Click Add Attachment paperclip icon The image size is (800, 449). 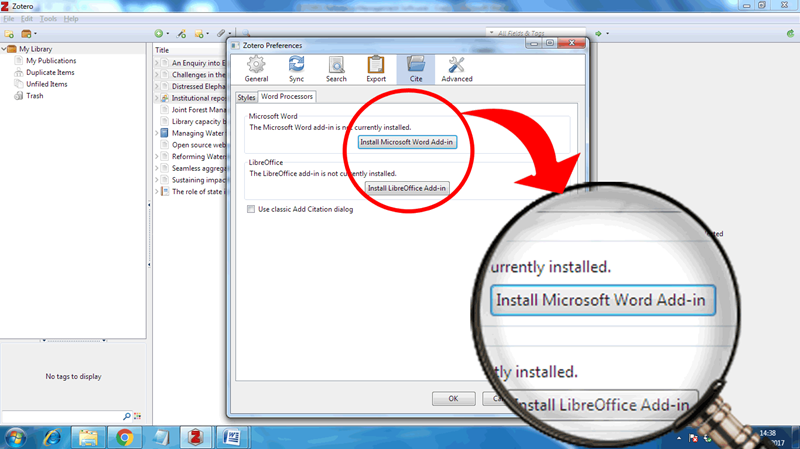tap(221, 34)
